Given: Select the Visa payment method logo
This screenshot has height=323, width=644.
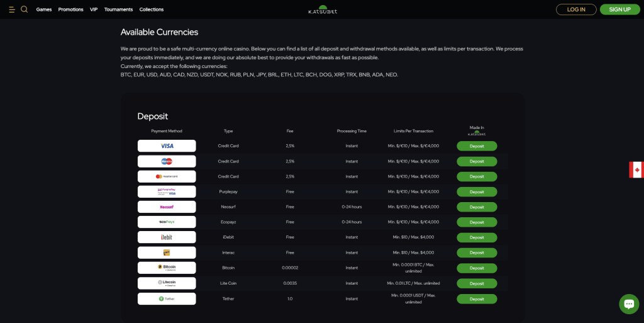Looking at the screenshot, I should 167,146.
